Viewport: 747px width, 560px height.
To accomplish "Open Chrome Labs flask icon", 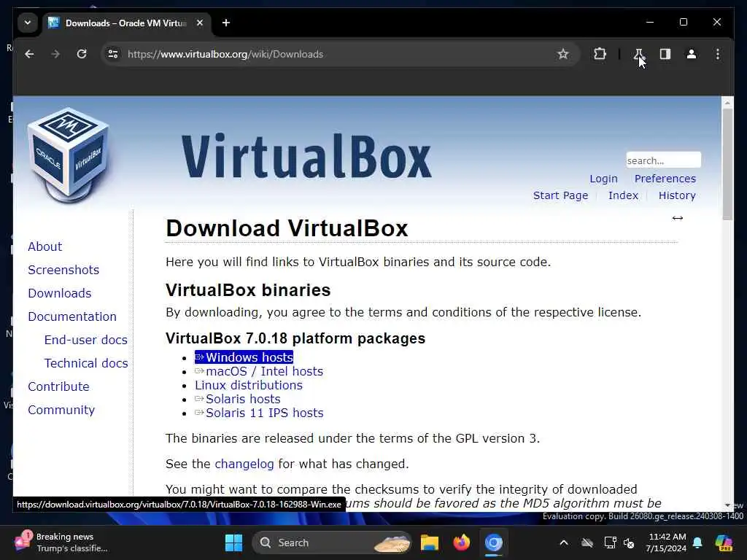I will pyautogui.click(x=638, y=54).
